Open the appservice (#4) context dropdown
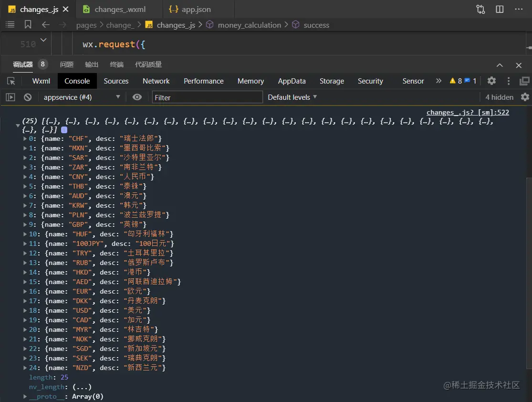The image size is (532, 402). [82, 97]
